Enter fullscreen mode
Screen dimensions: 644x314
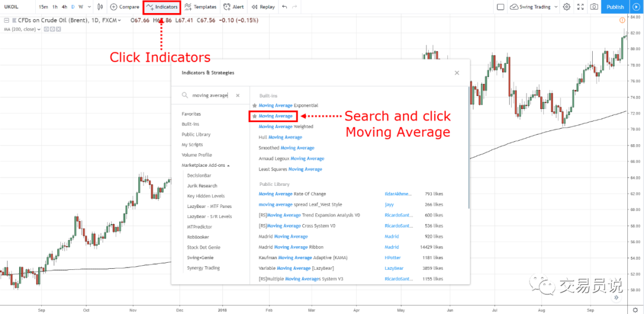[580, 7]
